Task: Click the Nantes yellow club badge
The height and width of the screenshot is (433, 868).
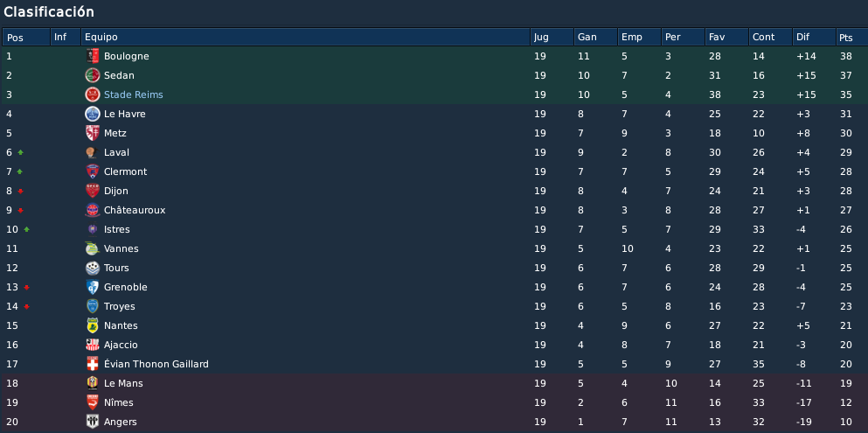Action: point(93,325)
